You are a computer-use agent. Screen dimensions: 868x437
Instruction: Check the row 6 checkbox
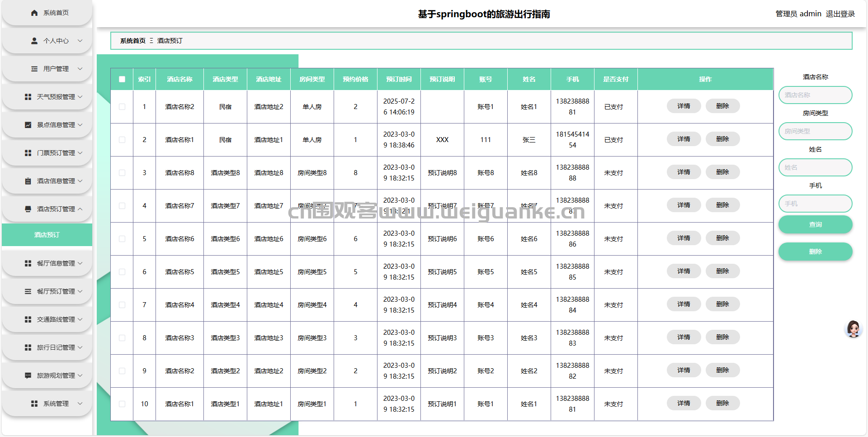(122, 272)
